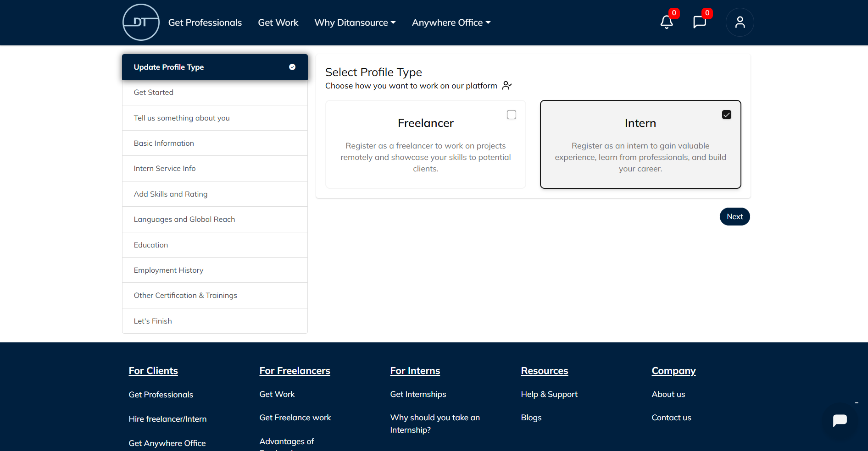
Task: Click the Next button
Action: point(734,216)
